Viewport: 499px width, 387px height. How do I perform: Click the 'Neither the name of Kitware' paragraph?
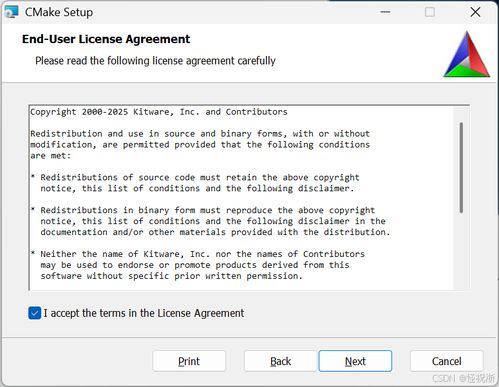198,265
